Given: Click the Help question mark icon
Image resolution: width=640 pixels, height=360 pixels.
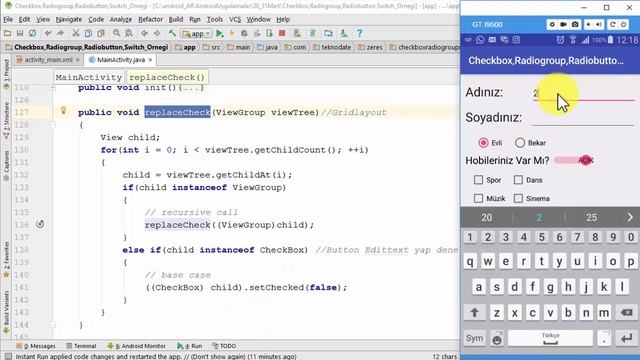Looking at the screenshot, I should tap(359, 33).
